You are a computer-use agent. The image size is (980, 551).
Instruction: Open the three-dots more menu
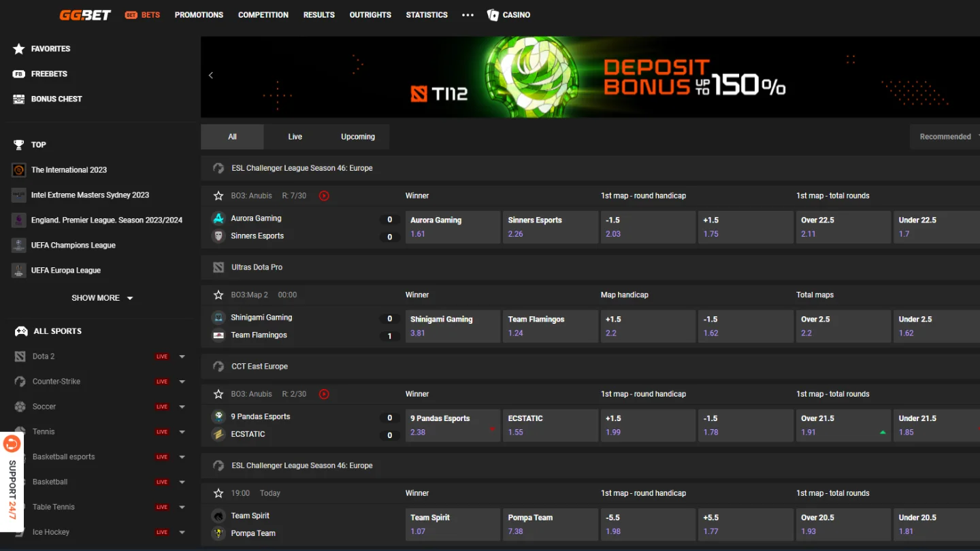(468, 15)
